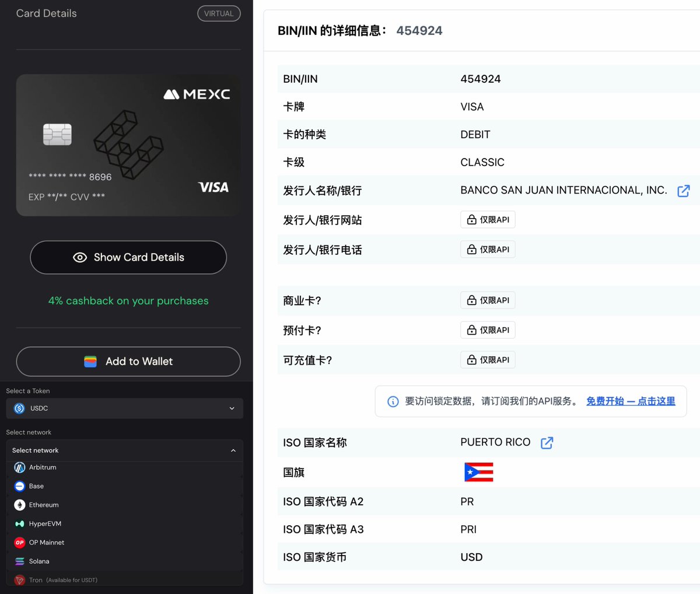Click the MEXC virtual card image
The image size is (700, 594).
[x=128, y=145]
